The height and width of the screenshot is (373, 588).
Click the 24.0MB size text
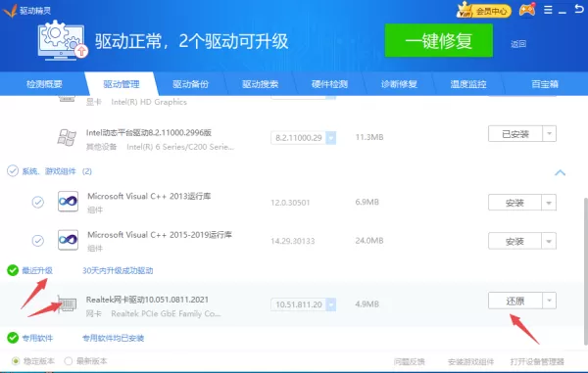[369, 241]
